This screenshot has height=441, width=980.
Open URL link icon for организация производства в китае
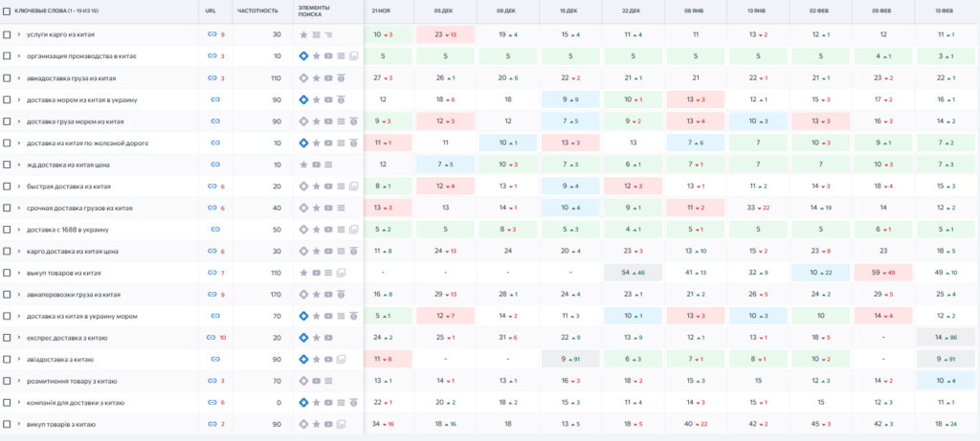[x=212, y=56]
